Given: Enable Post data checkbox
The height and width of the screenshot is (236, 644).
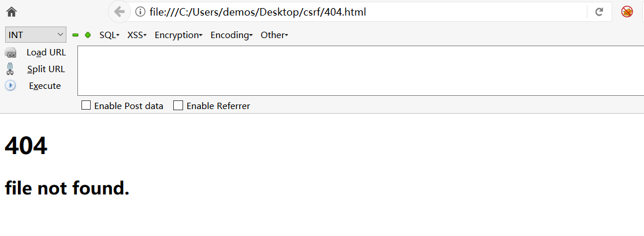Looking at the screenshot, I should tap(86, 106).
